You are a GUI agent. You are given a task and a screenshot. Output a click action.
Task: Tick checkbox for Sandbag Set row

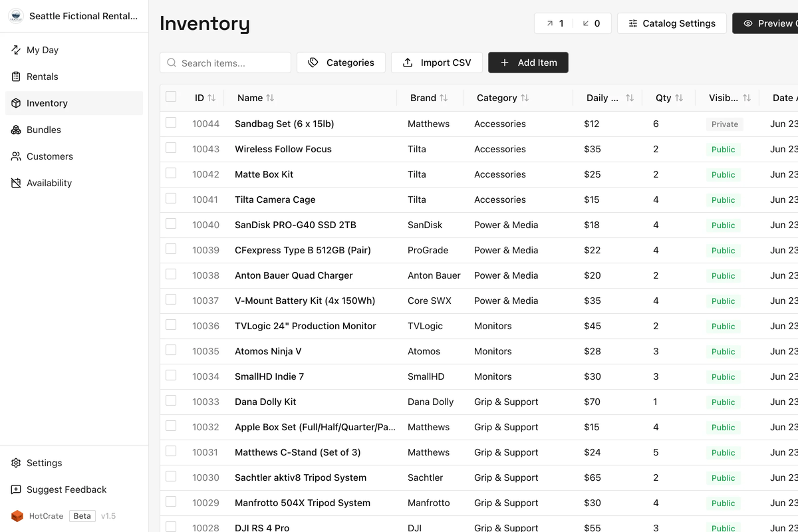click(171, 122)
